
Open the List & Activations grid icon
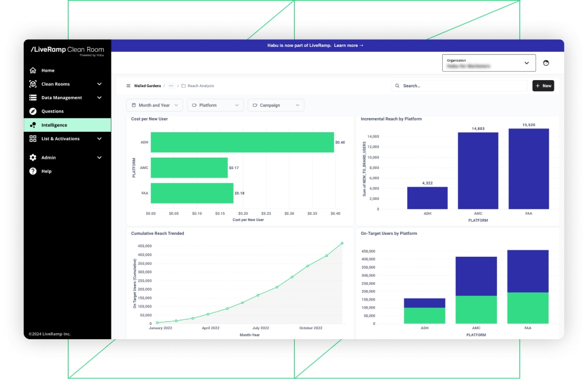pos(33,139)
